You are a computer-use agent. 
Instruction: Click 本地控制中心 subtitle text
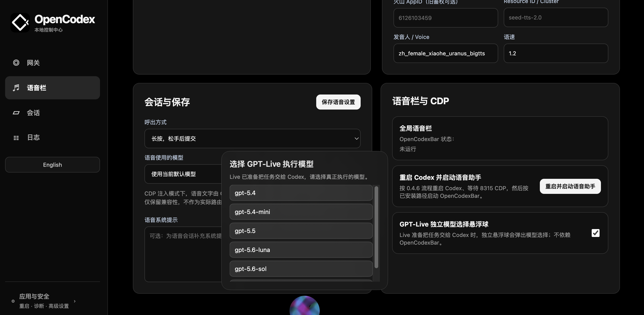49,30
